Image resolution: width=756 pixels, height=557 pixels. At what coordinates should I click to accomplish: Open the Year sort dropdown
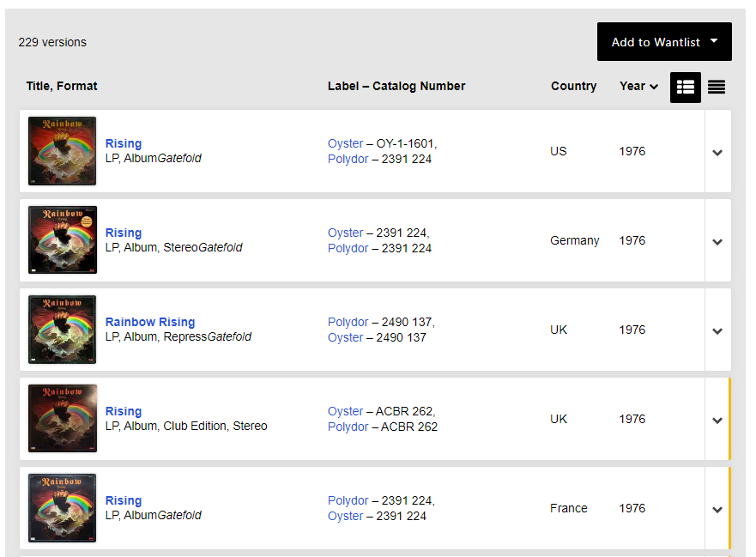click(638, 86)
